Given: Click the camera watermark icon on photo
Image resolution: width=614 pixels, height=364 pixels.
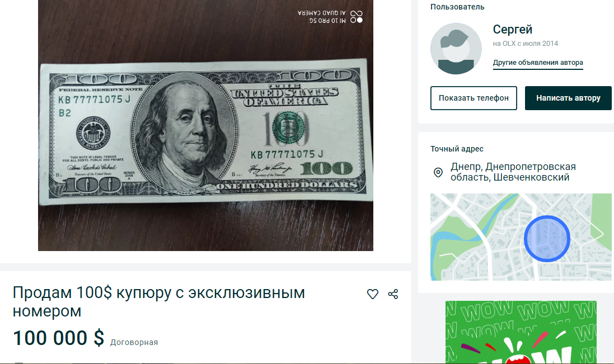Looking at the screenshot, I should click(x=357, y=16).
